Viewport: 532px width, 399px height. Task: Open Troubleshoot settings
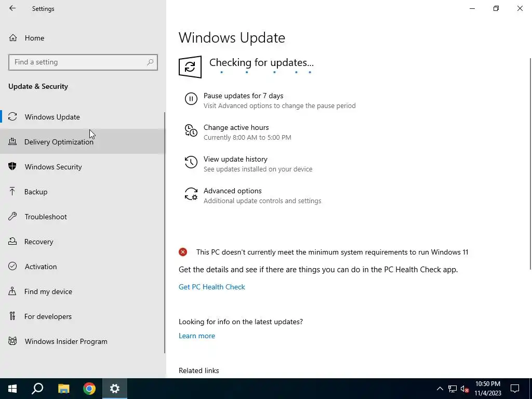[83, 217]
